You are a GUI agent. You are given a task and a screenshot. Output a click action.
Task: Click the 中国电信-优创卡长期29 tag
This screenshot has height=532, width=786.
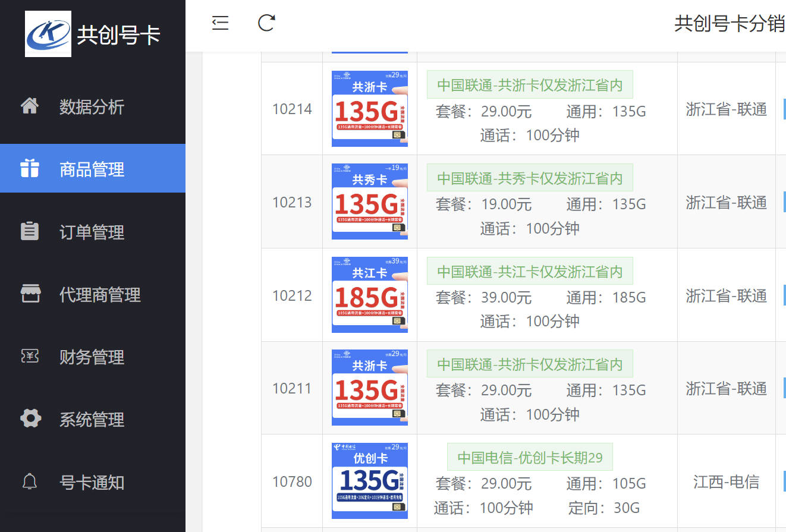pyautogui.click(x=530, y=457)
